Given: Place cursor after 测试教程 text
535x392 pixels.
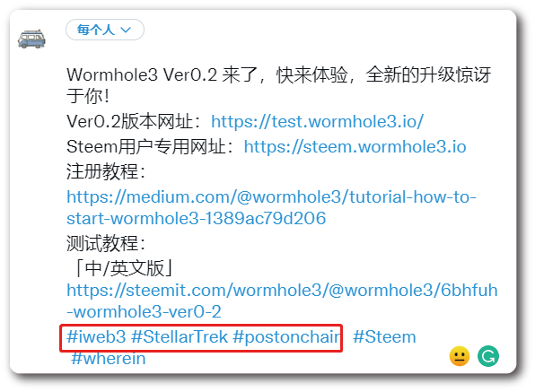Looking at the screenshot, I should pyautogui.click(x=106, y=243).
